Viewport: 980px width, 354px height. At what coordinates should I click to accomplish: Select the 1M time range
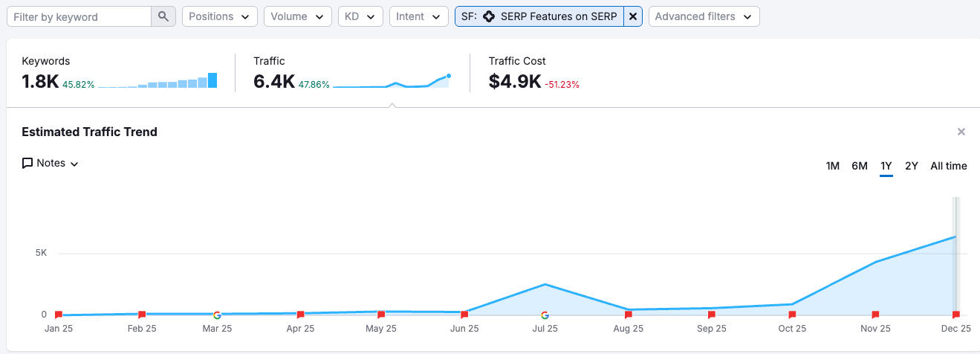[832, 166]
